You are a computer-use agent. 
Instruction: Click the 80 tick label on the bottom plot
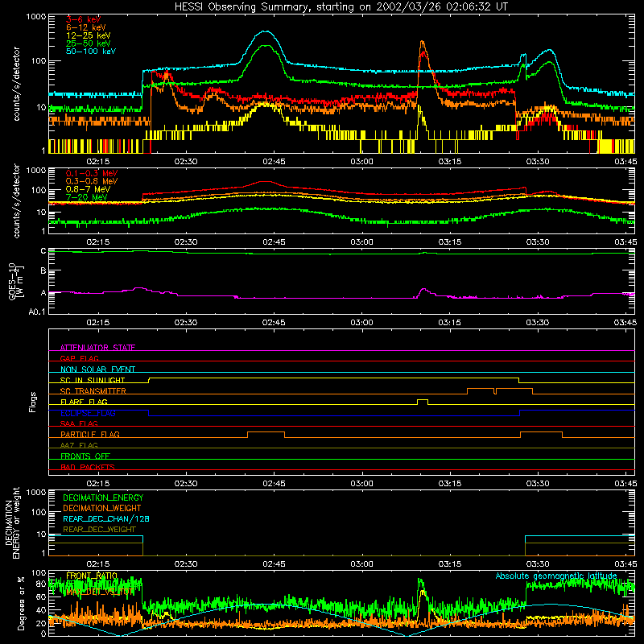click(41, 584)
